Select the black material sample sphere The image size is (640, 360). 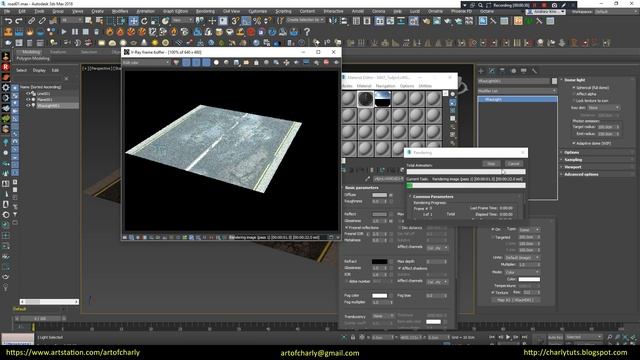coord(365,99)
